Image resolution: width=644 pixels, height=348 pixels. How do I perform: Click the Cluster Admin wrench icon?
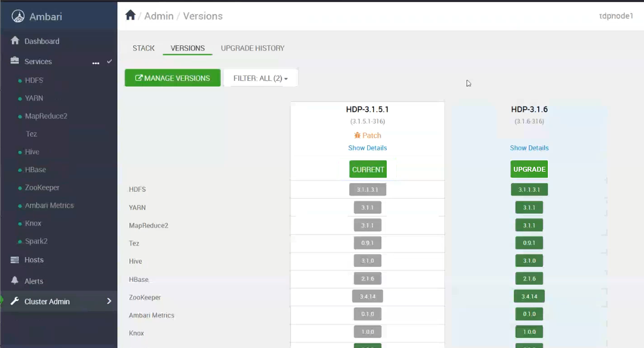15,301
